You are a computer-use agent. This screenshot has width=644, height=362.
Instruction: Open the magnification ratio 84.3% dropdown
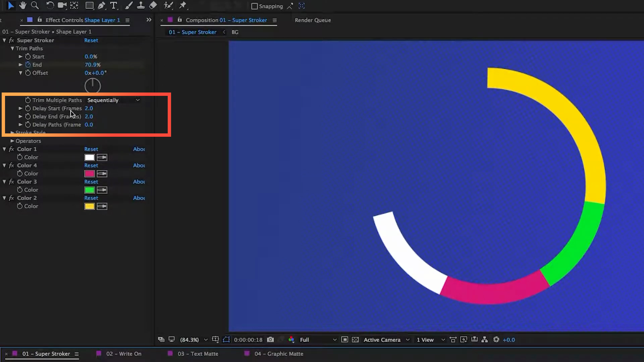(x=194, y=340)
